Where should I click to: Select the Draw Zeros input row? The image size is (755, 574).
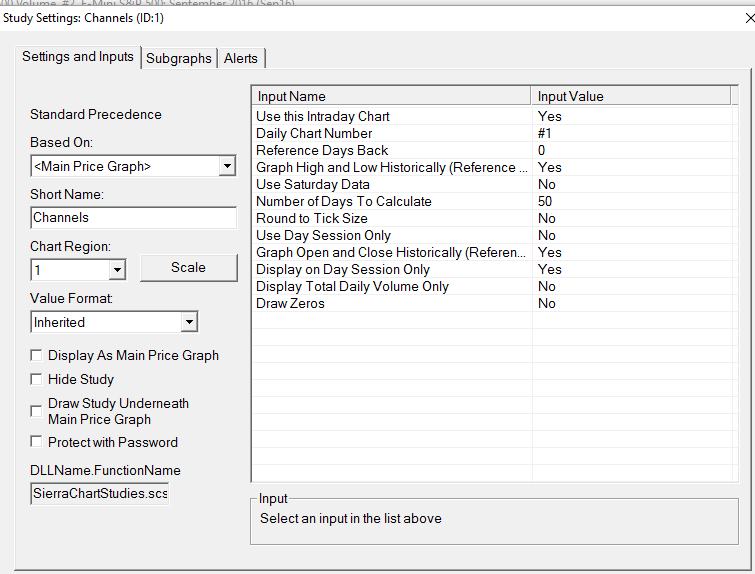click(x=290, y=303)
